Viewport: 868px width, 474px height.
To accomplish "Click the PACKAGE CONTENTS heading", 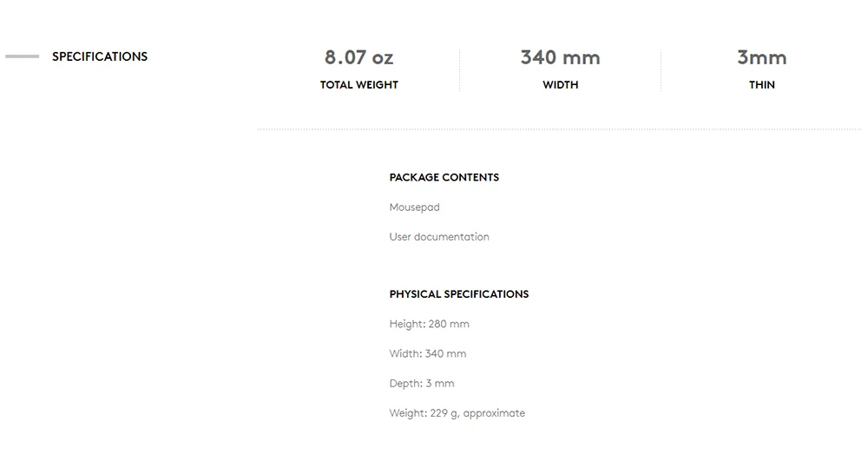I will [444, 177].
